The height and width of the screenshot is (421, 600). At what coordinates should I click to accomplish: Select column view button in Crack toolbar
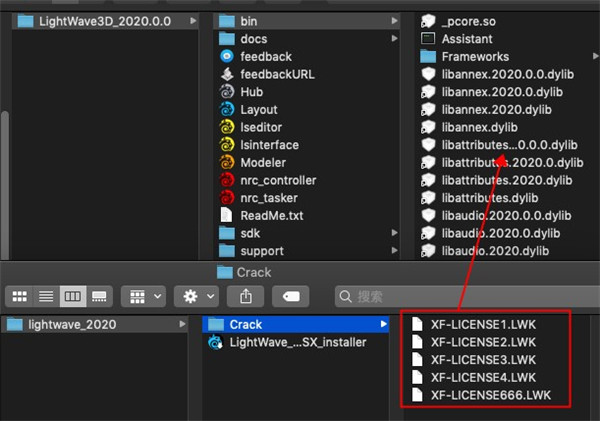(x=73, y=296)
